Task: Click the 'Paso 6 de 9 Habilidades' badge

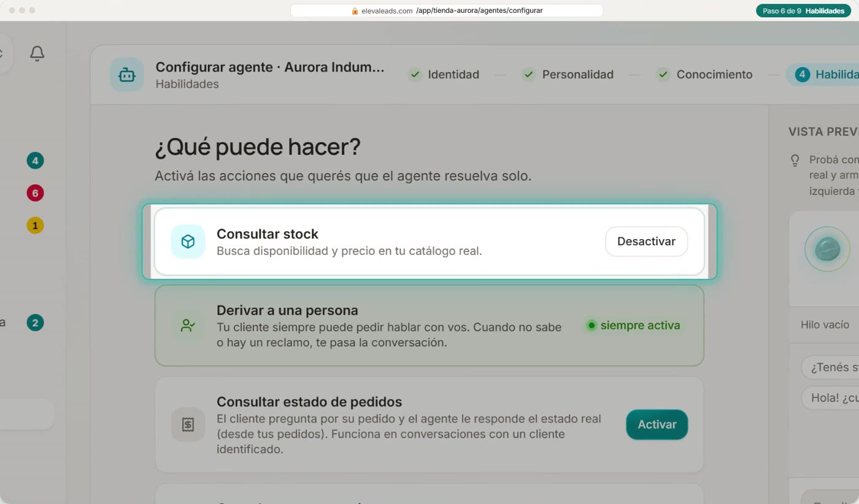Action: click(x=803, y=11)
